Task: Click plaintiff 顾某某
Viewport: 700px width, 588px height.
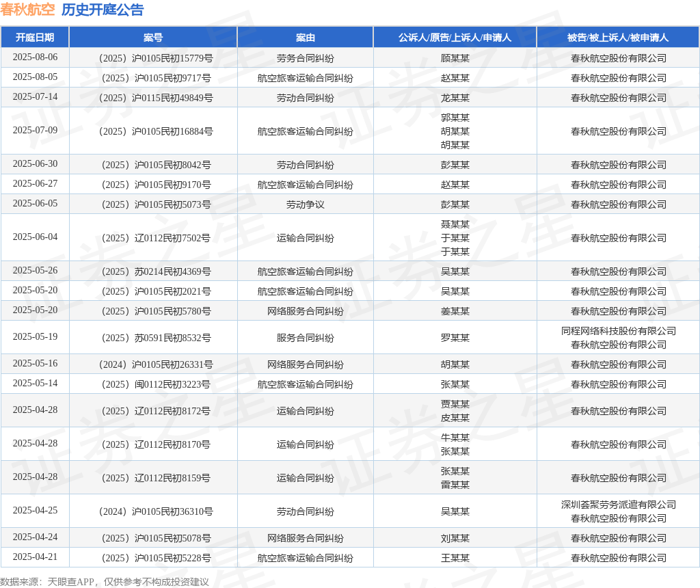Action: tap(455, 59)
